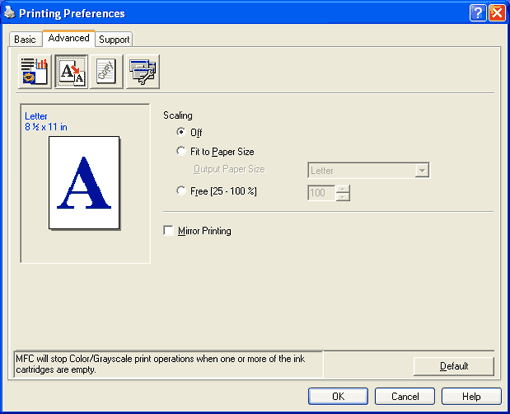Screen dimensions: 510x414
Task: Enable the Mirror Printing checkbox
Action: [x=168, y=231]
